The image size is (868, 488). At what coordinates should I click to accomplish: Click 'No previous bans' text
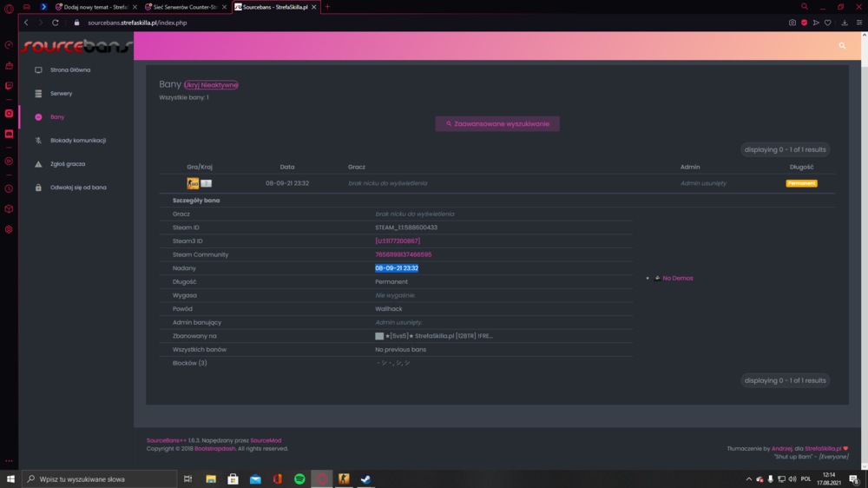[x=400, y=350]
